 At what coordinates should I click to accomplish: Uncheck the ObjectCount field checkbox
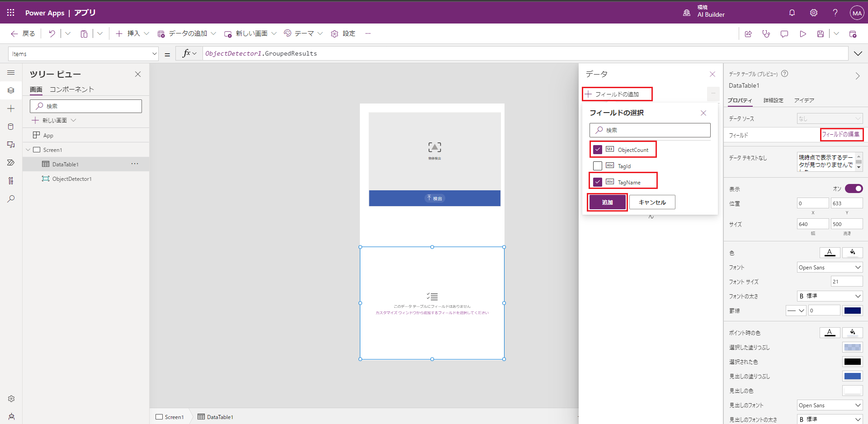(x=598, y=150)
